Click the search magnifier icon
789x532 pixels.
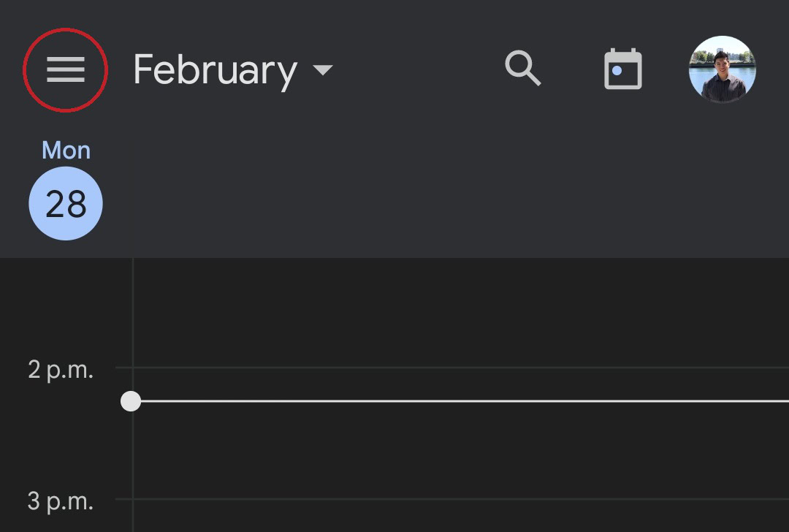(x=523, y=69)
